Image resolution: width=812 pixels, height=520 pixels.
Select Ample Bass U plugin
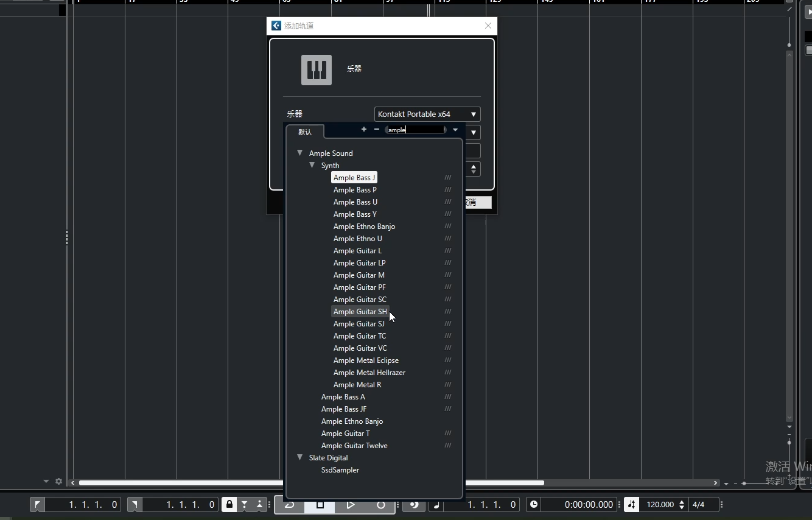pyautogui.click(x=355, y=202)
